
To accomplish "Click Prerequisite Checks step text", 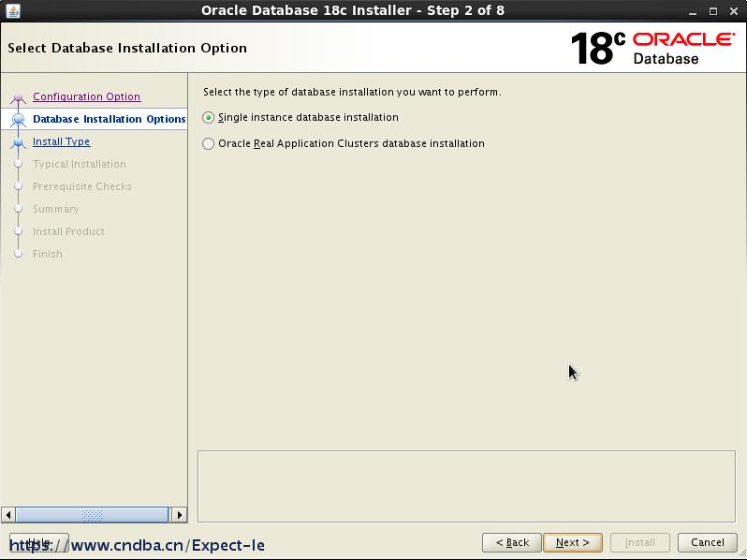I will (82, 186).
